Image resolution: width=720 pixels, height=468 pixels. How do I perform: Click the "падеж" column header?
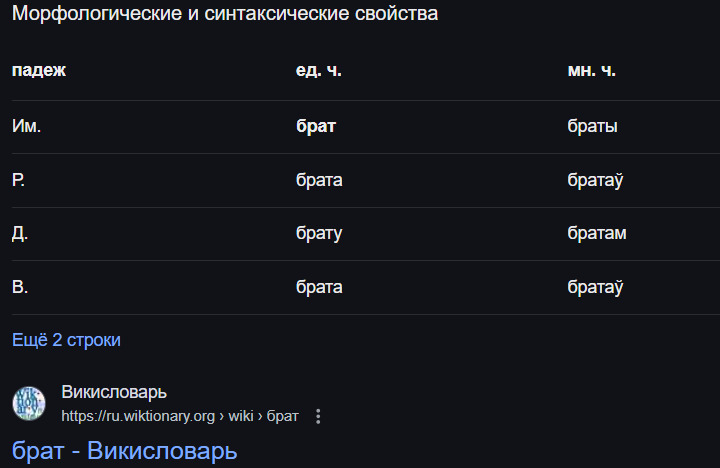(39, 71)
